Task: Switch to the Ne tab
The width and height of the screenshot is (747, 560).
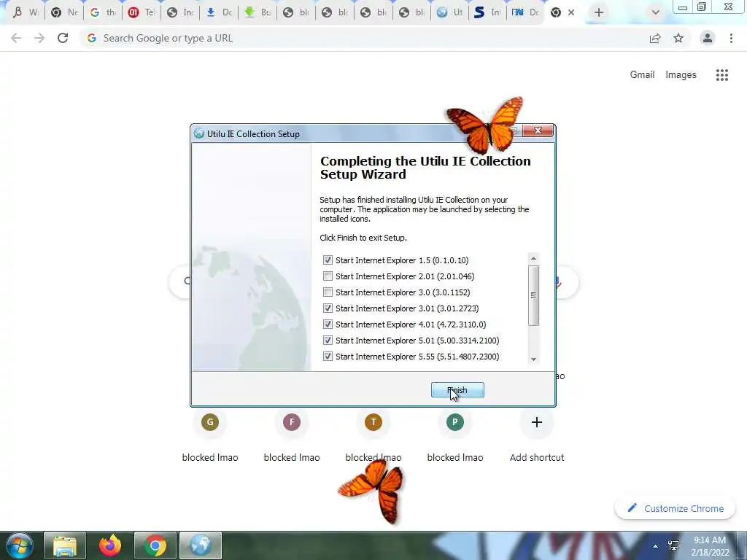Action: [64, 12]
